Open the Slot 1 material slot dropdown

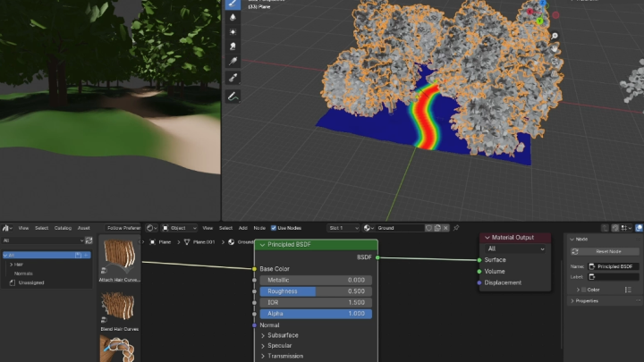pos(343,228)
